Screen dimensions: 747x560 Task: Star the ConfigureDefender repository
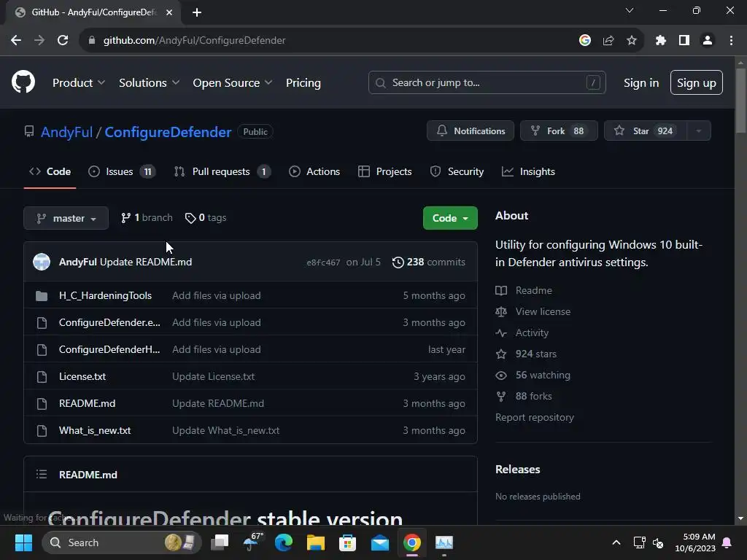[x=646, y=131]
